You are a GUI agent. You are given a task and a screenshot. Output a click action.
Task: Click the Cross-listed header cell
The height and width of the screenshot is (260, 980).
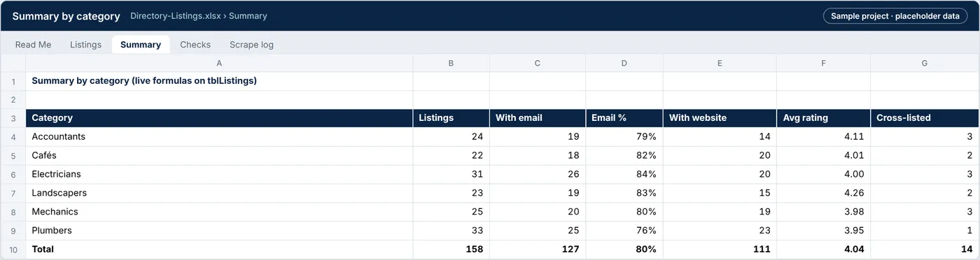pyautogui.click(x=925, y=118)
